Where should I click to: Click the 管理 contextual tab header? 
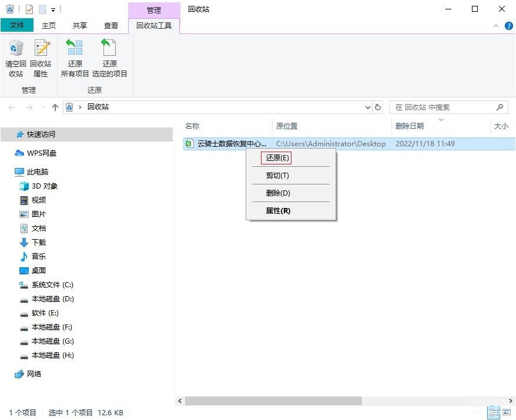pyautogui.click(x=154, y=10)
